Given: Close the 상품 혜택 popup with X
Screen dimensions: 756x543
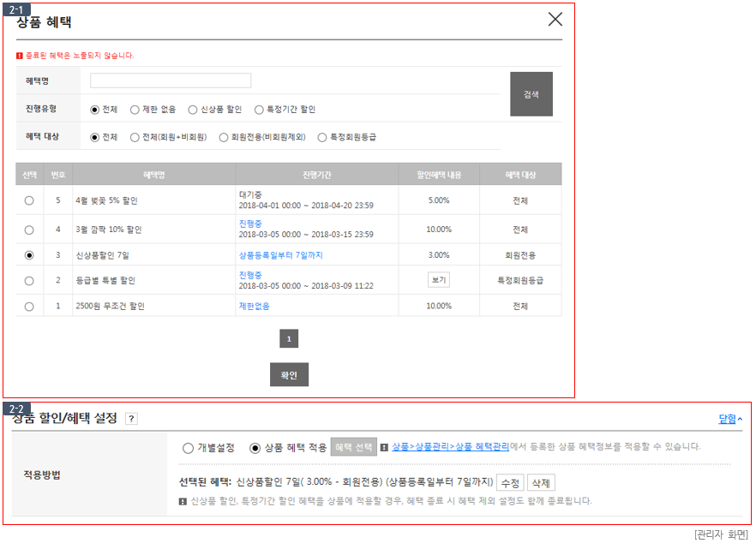Looking at the screenshot, I should click(x=555, y=20).
